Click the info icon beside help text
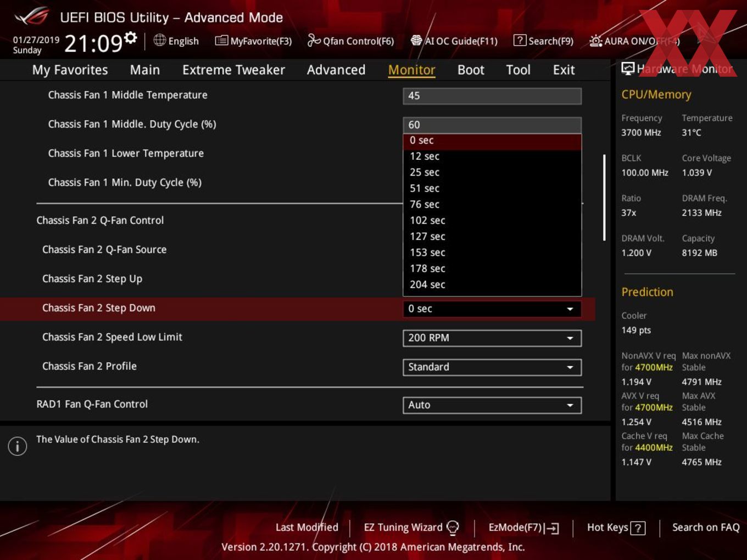This screenshot has height=560, width=747. pos(18,446)
